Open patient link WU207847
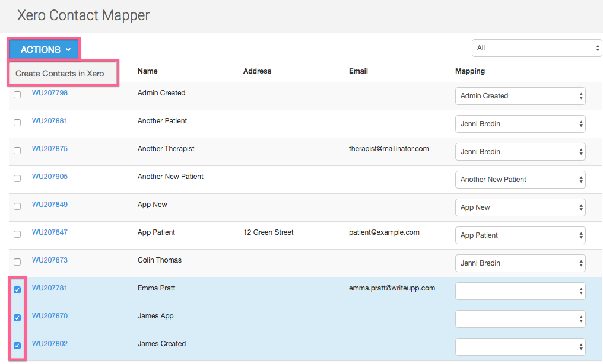Viewport: 603px width, 364px height. point(50,232)
